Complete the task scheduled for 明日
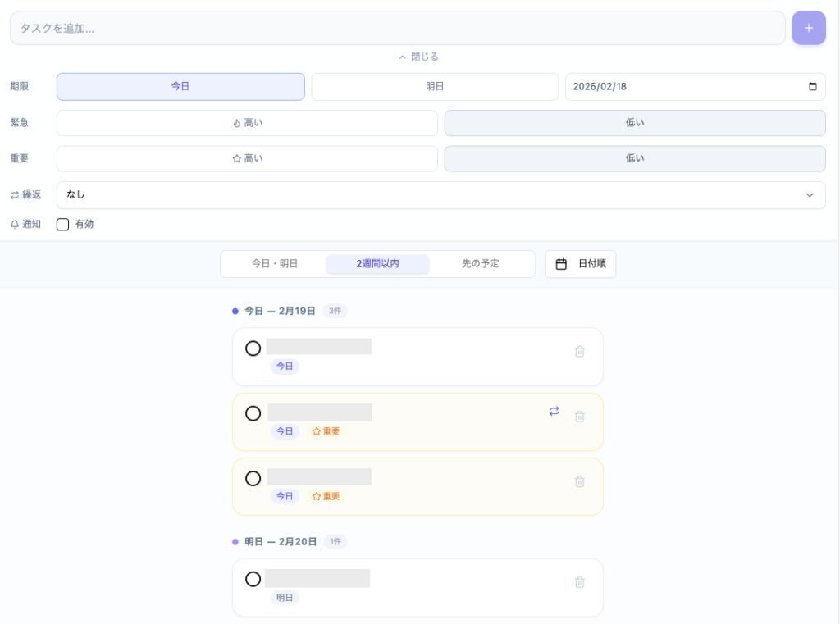Viewport: 840px width, 624px height. 253,579
